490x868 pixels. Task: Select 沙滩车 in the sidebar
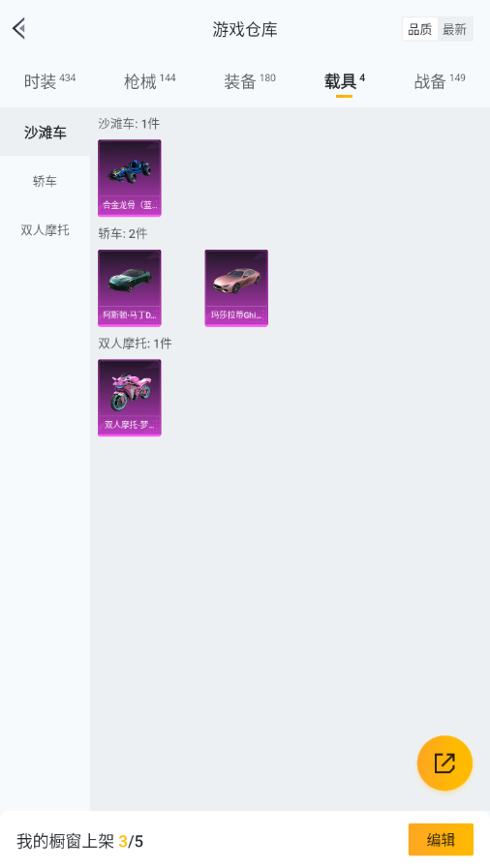pyautogui.click(x=45, y=133)
